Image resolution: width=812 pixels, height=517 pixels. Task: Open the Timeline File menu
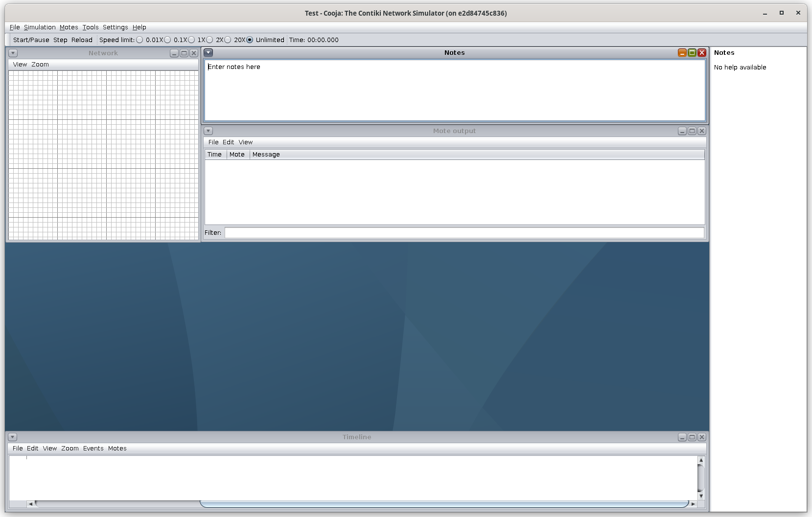pos(18,449)
